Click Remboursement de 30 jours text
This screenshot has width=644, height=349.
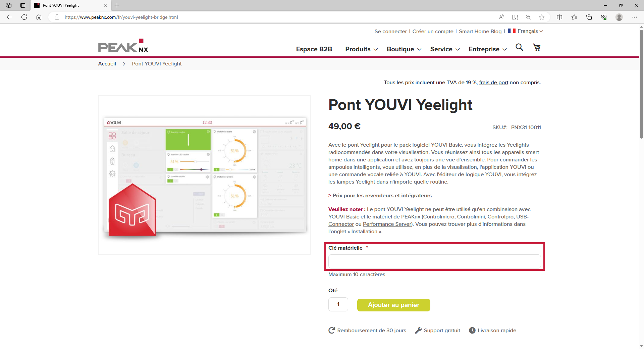372,330
